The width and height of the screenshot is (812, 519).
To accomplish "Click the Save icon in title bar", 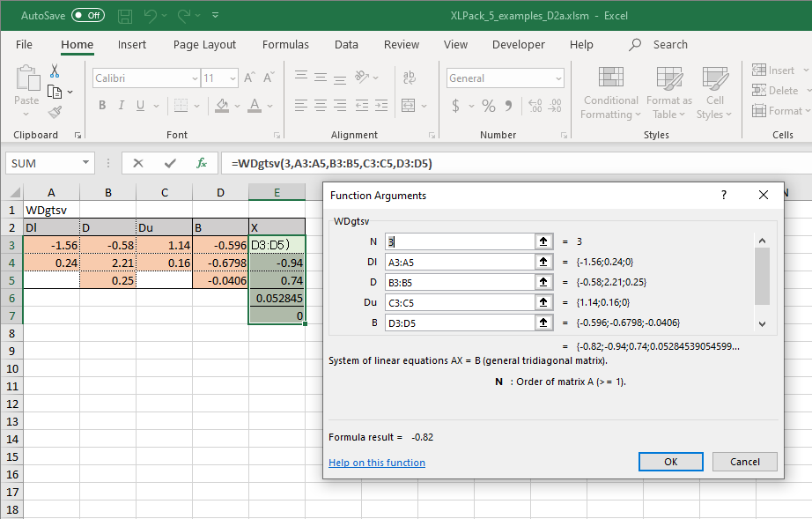I will (125, 16).
